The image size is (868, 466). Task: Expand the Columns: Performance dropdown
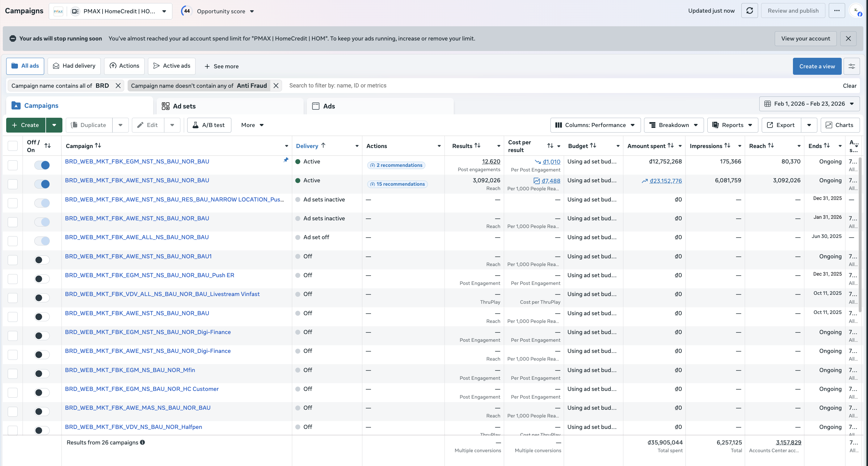595,125
